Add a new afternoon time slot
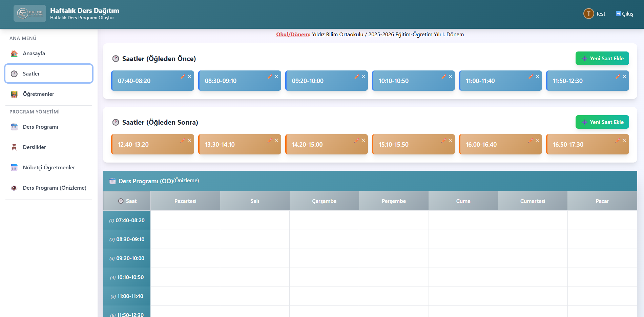Image resolution: width=644 pixels, height=317 pixels. pos(602,122)
